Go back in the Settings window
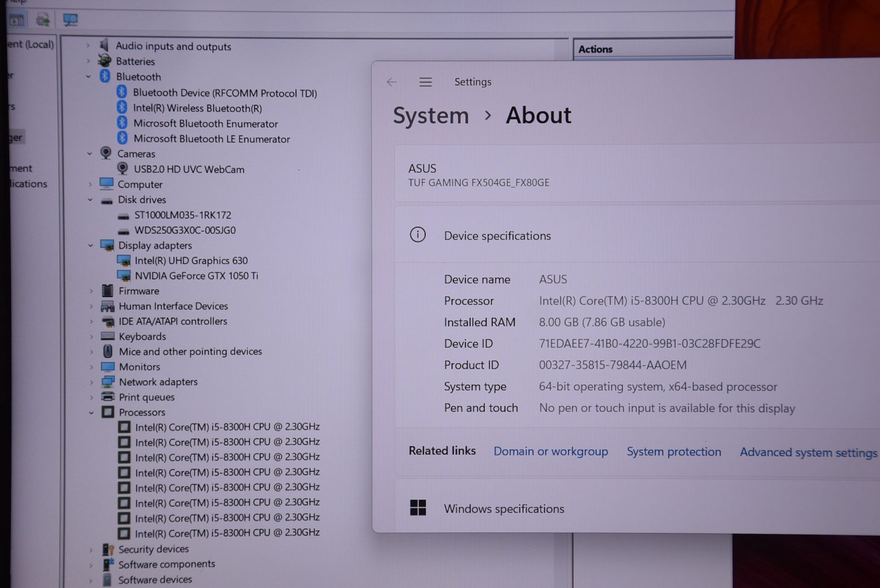Screen dimensions: 880x588 click(392, 82)
